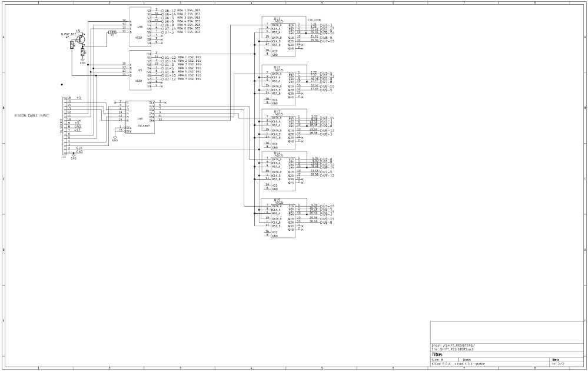Click the "RIBBON CABLE INPUT" label
The image size is (588, 371).
[x=32, y=115]
